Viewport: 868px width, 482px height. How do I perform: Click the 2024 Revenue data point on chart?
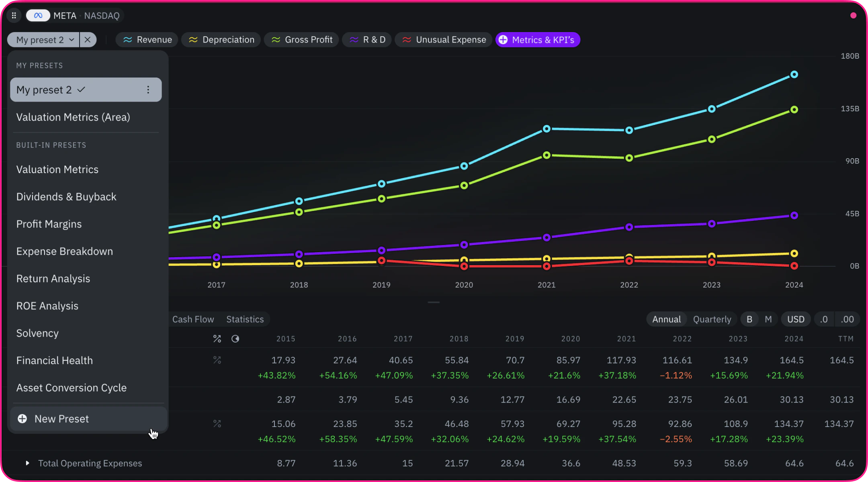tap(794, 75)
